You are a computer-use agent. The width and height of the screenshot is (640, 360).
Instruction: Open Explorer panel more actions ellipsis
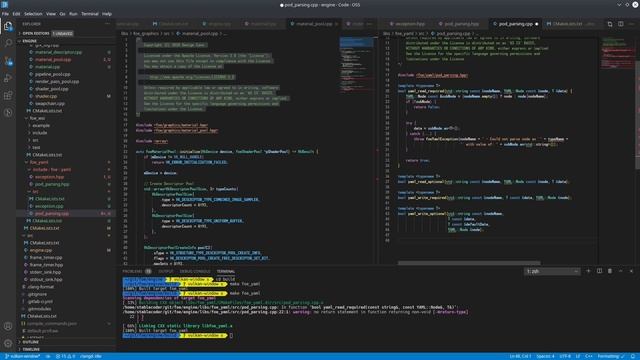(x=108, y=24)
